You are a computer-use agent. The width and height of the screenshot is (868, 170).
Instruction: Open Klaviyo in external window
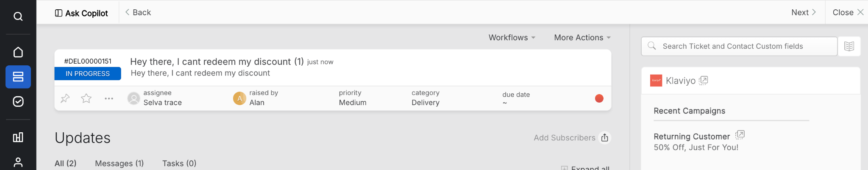point(704,80)
